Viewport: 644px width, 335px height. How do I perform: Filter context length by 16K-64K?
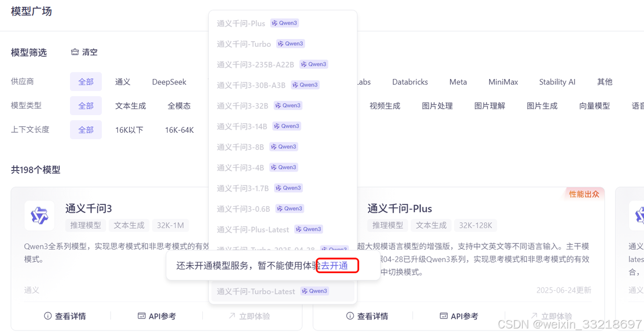pos(179,130)
